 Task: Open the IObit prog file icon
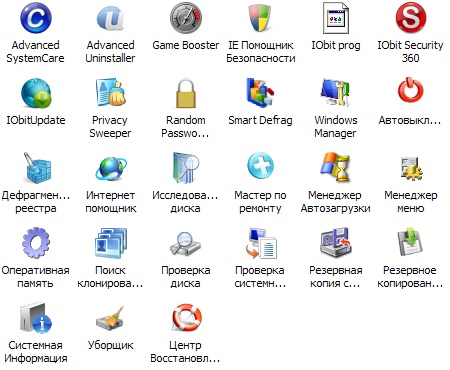[336, 18]
